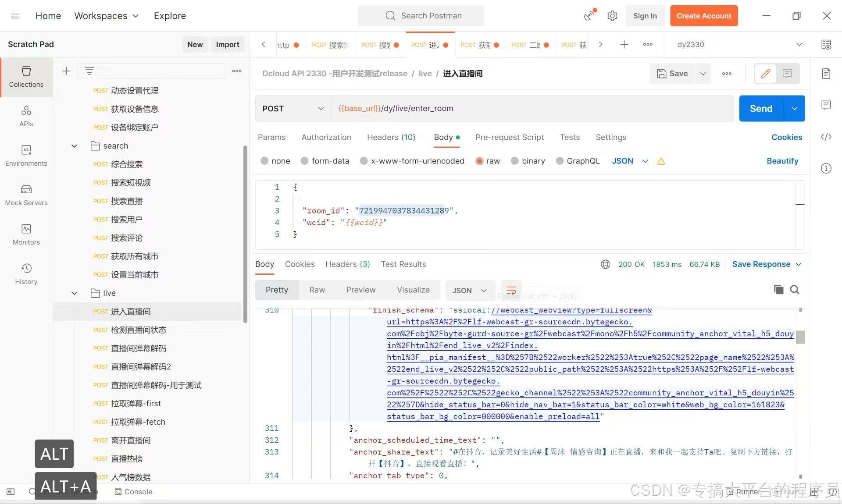Viewport: 842px width, 504px height.
Task: Search the response with magnifier icon
Action: click(x=795, y=290)
